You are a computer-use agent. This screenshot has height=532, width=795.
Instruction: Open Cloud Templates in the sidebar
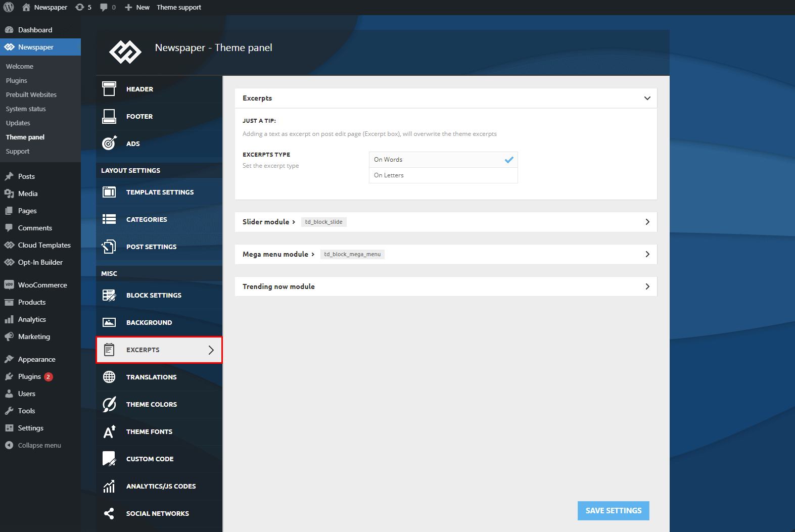[40, 245]
